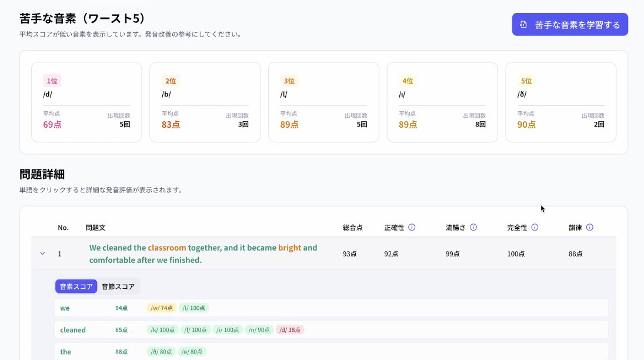Select the 4位 /l/ phoneme card

click(x=441, y=102)
